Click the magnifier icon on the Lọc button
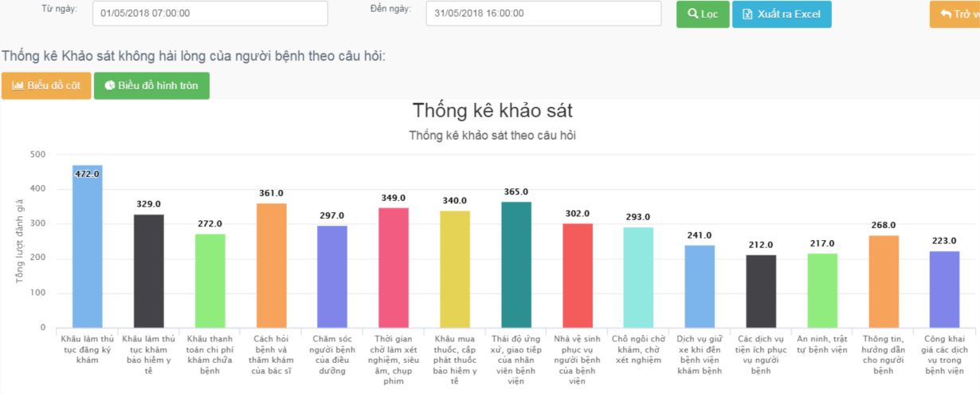 pyautogui.click(x=693, y=14)
